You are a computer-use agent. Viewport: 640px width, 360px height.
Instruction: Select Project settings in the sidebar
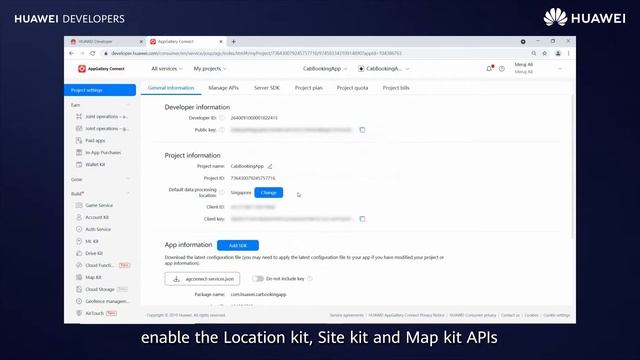pos(100,90)
